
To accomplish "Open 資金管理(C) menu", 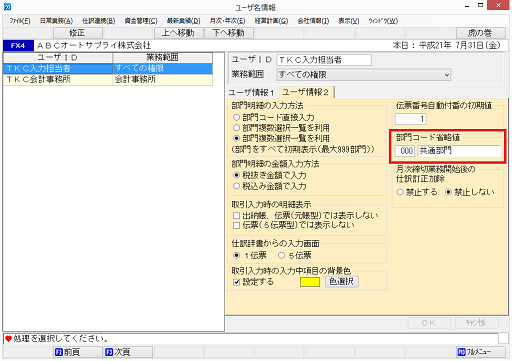I will (141, 21).
